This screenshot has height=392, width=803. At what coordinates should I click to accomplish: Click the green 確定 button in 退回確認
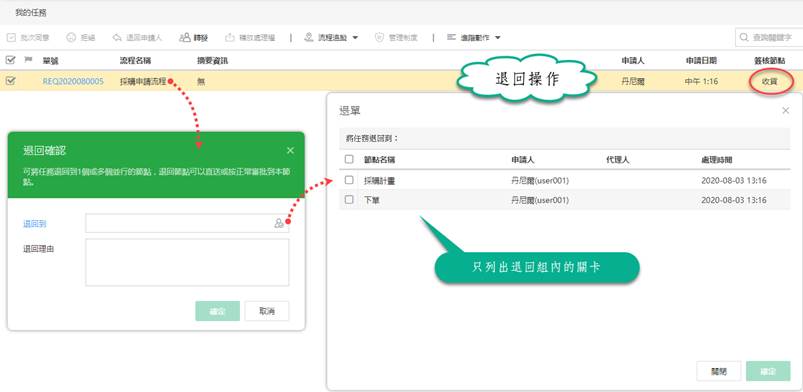pos(218,311)
